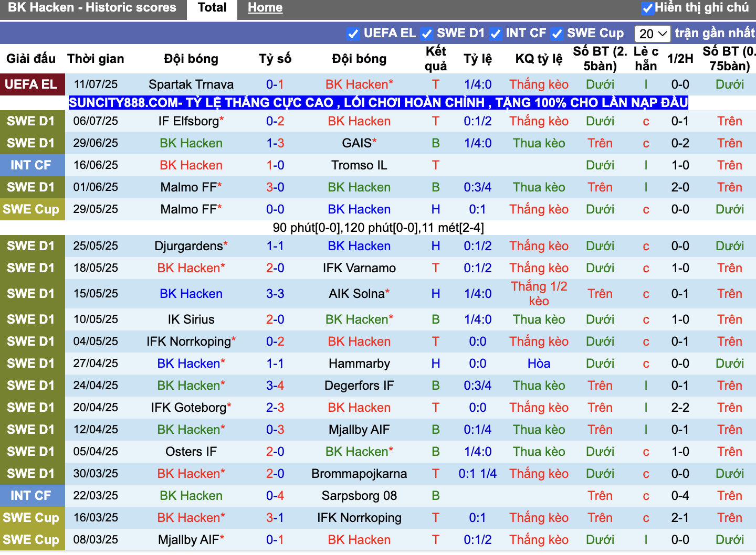
Task: Click UEFA EL league label
Action: 31,84
